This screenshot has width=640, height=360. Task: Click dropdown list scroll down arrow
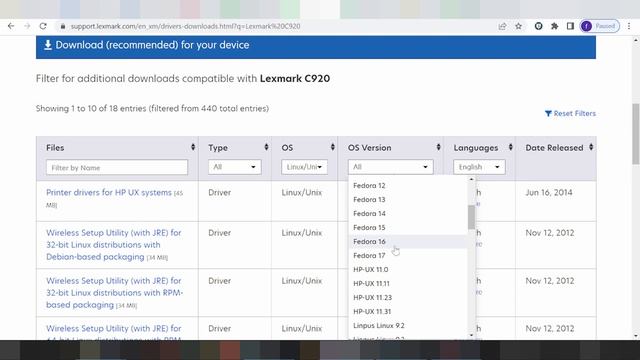tap(471, 335)
